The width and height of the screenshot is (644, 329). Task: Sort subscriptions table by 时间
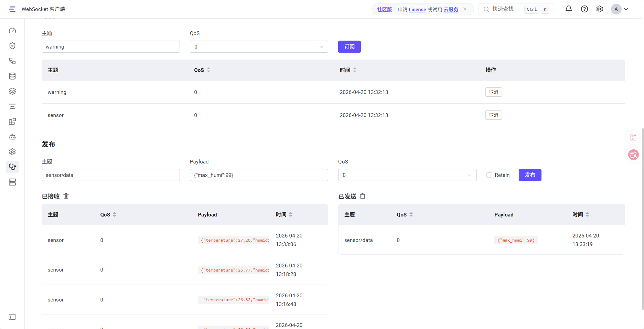coord(355,70)
